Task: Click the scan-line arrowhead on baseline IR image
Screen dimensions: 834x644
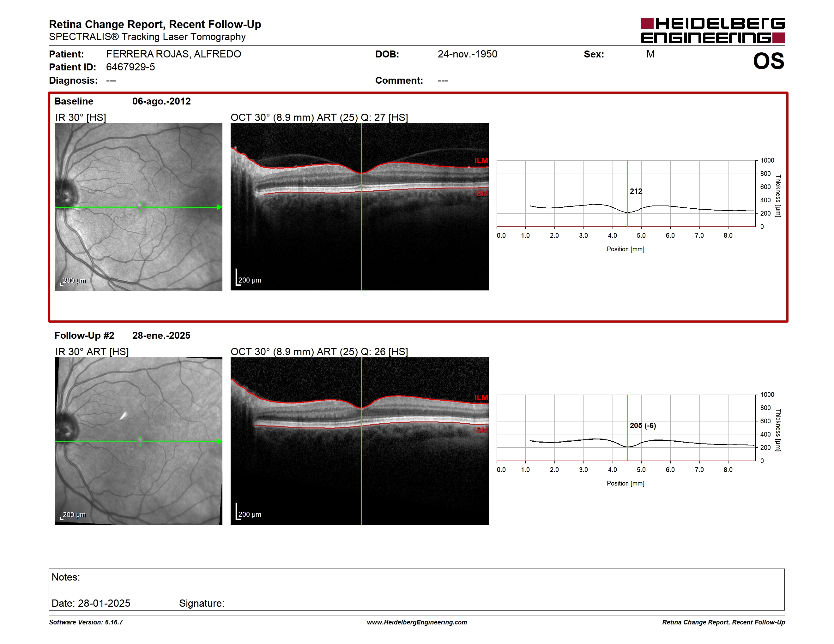Action: pos(220,207)
